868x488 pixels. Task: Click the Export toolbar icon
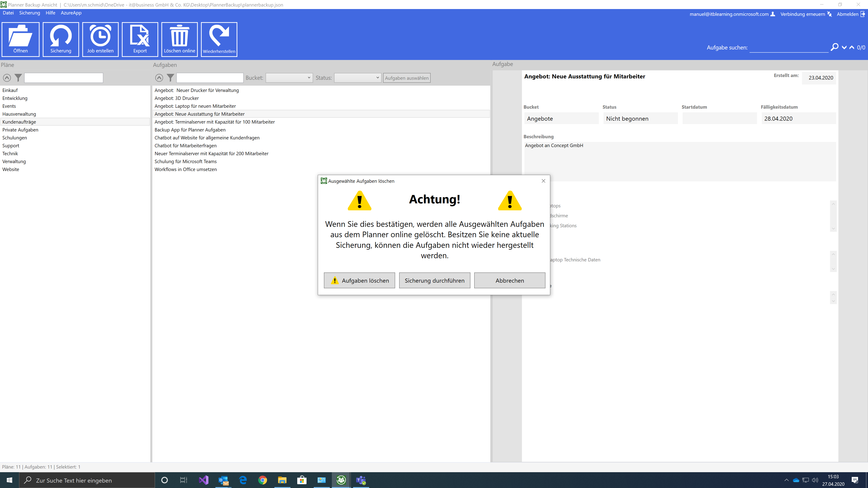point(140,39)
